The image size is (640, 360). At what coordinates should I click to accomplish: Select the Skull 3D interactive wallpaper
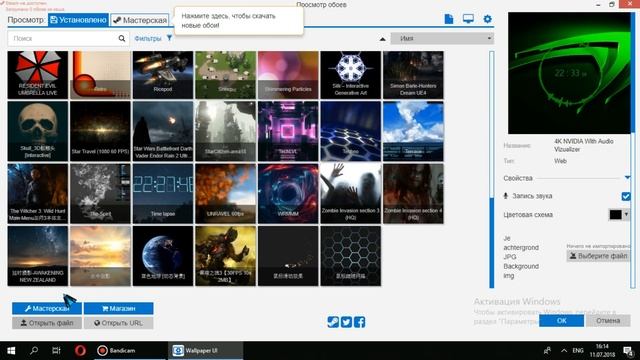click(x=38, y=131)
